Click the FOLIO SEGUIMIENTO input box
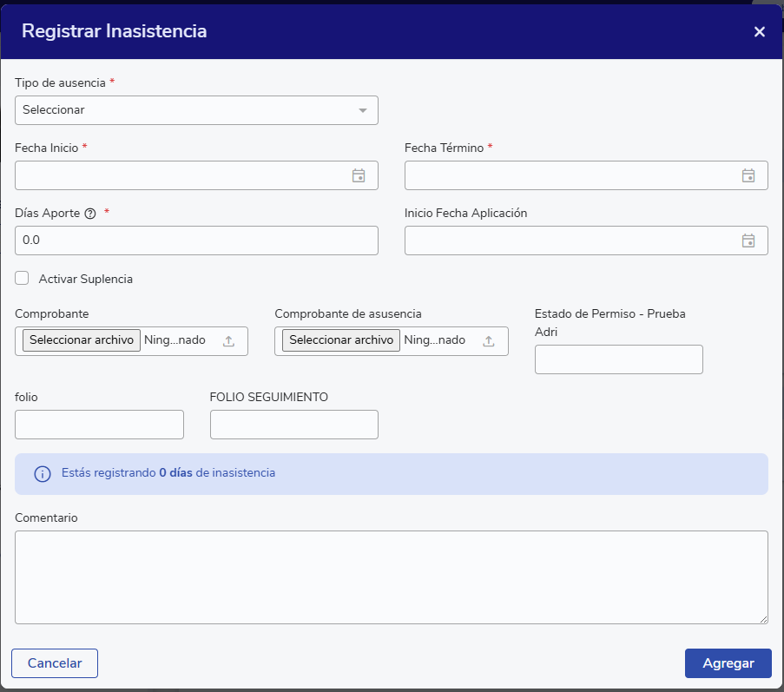 coord(293,425)
